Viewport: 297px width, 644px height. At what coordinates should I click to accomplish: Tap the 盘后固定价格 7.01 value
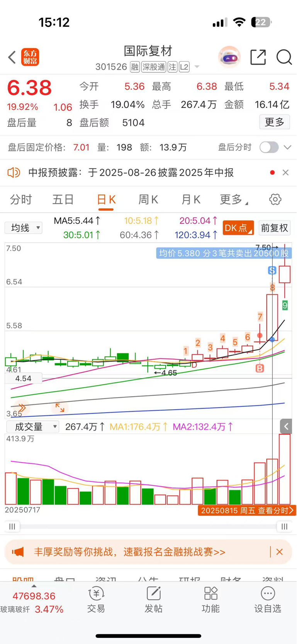(81, 147)
